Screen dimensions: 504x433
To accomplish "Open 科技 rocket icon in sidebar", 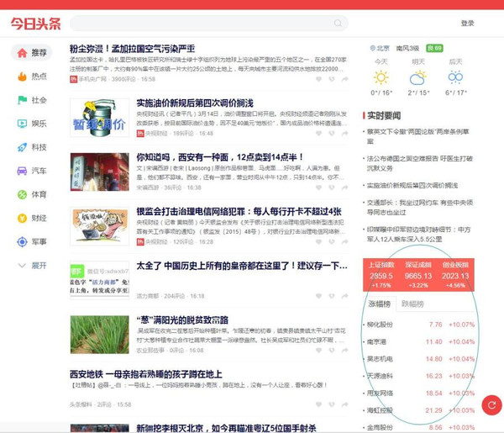I will (x=22, y=147).
